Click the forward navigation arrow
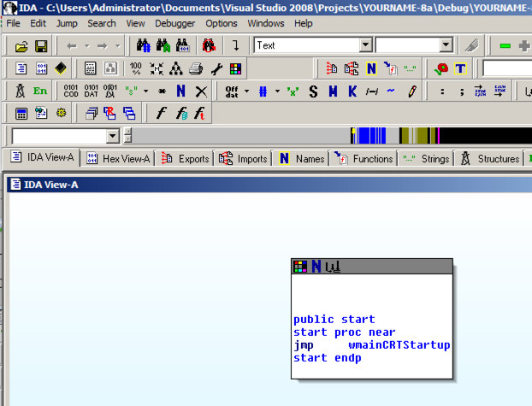Viewport: 532px width, 406px height. [102, 46]
